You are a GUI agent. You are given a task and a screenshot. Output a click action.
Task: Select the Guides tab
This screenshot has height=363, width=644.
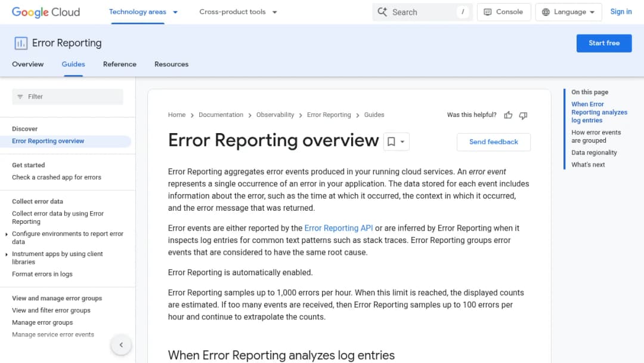[73, 64]
